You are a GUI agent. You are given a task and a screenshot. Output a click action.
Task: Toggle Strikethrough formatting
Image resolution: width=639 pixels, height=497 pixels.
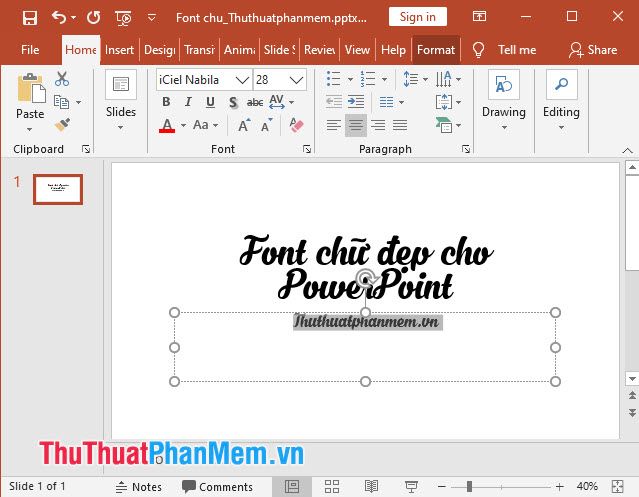point(255,102)
